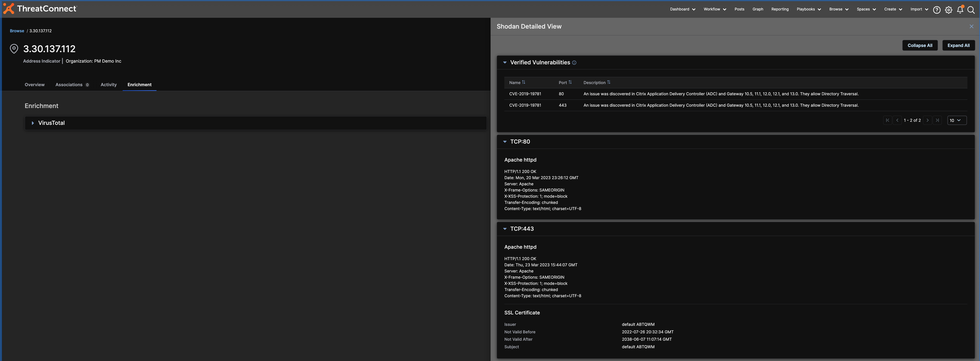Collapse the TCP:80 section
Image resolution: width=980 pixels, height=361 pixels.
click(505, 142)
